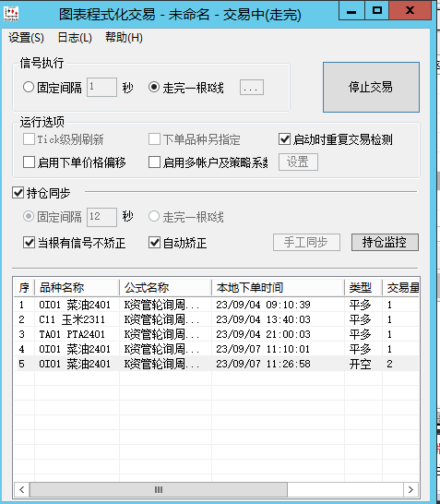Image resolution: width=440 pixels, height=504 pixels.
Task: Enable 启用多帐户及策略系统 checkbox
Action: pyautogui.click(x=154, y=162)
